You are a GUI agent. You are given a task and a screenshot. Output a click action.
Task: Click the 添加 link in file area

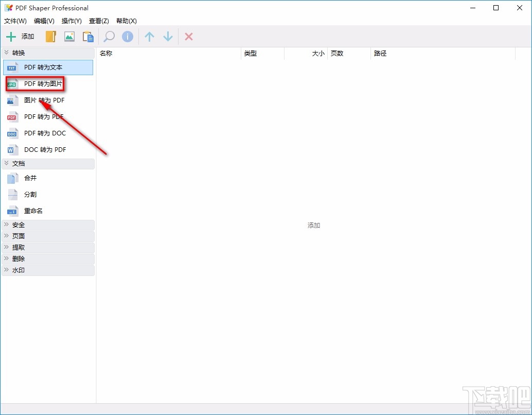tap(313, 225)
